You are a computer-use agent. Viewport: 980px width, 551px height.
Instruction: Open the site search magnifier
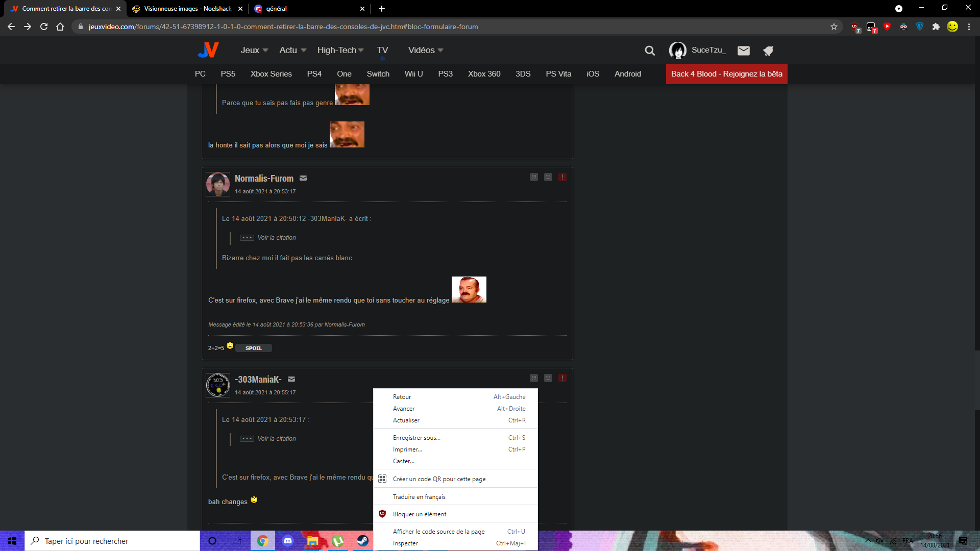[x=649, y=51]
